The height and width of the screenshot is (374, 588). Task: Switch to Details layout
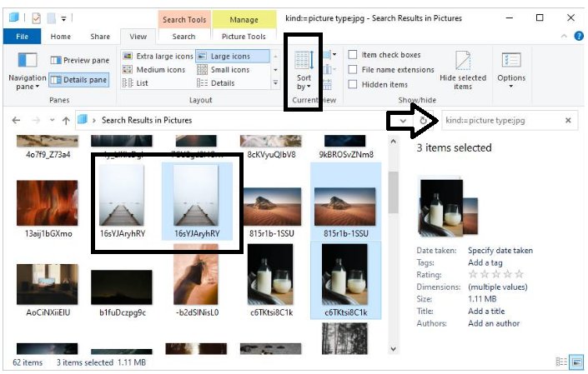[216, 83]
